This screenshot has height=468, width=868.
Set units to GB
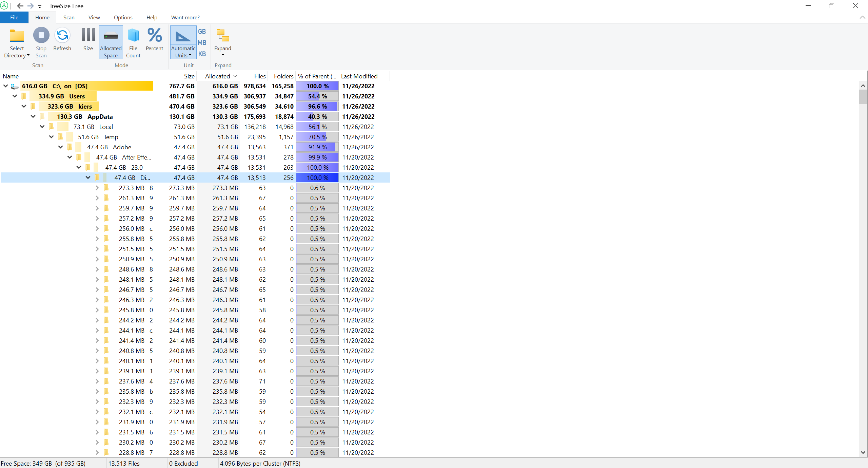pos(202,31)
